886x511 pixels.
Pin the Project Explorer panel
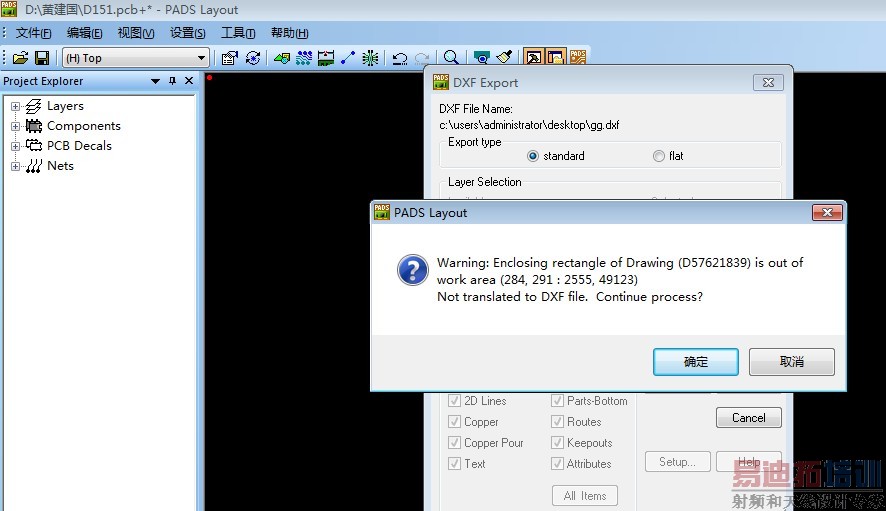[172, 81]
